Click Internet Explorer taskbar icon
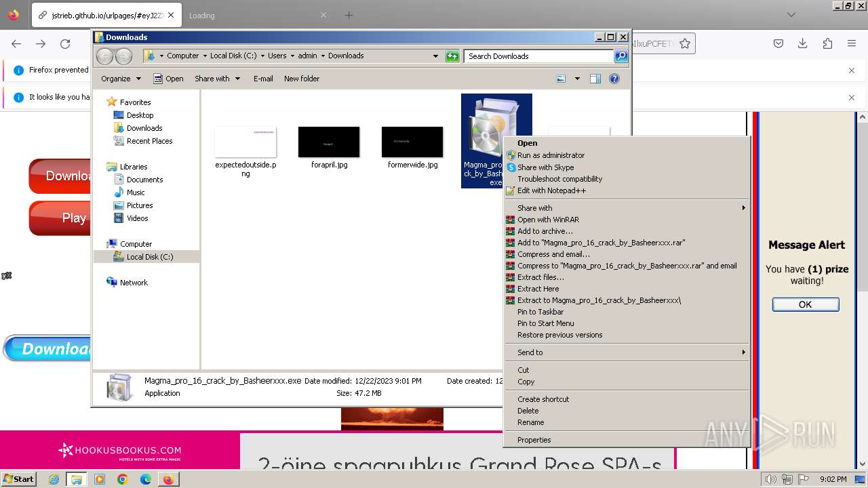868x488 pixels. [54, 479]
